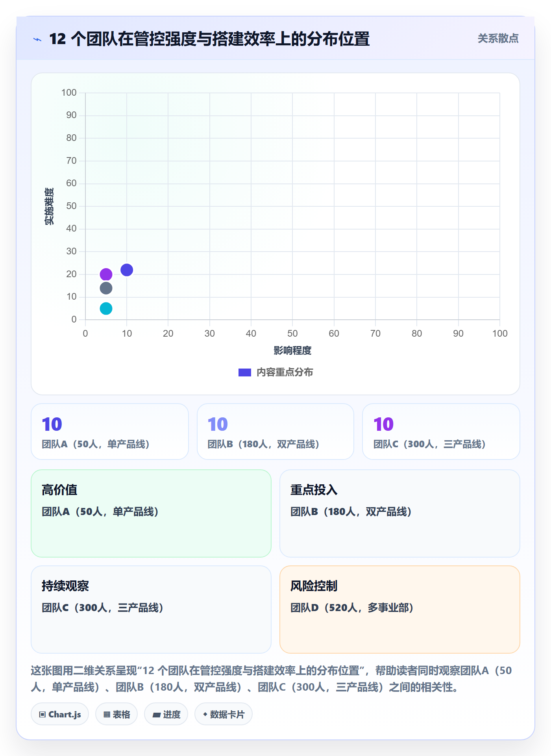Click the text 团队D（520人，多事业部）

(x=352, y=608)
